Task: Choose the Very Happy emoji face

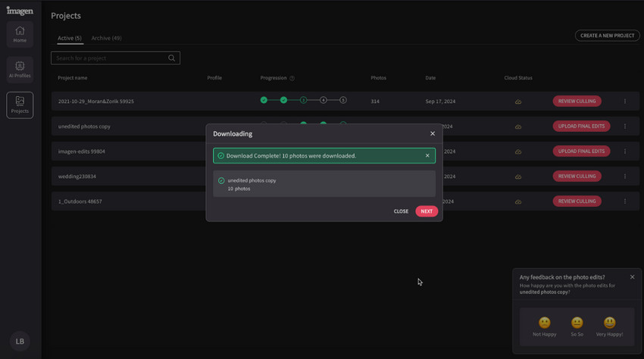Action: click(610, 323)
